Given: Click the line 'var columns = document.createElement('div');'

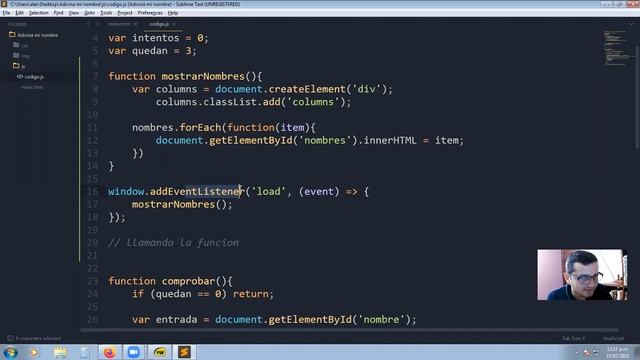Looking at the screenshot, I should (262, 89).
